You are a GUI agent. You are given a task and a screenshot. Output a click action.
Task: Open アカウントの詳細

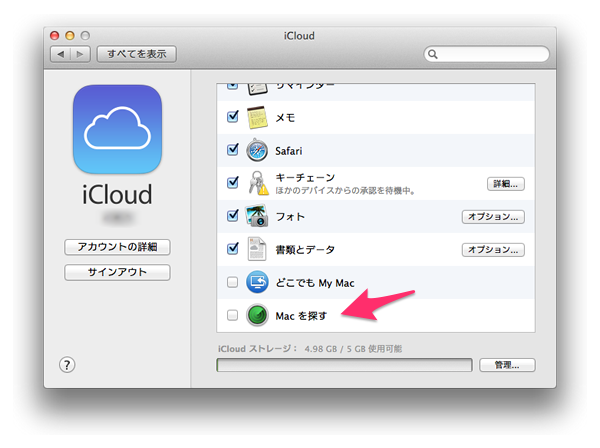point(117,247)
